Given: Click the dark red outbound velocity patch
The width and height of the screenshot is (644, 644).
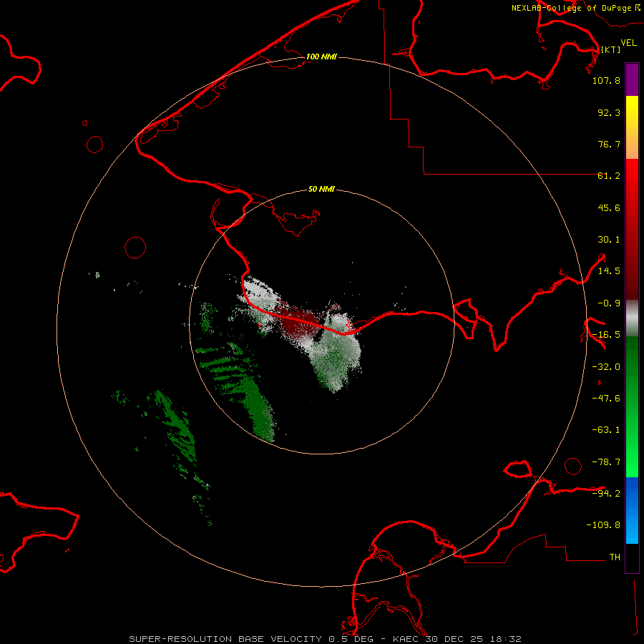Looking at the screenshot, I should pyautogui.click(x=298, y=321).
